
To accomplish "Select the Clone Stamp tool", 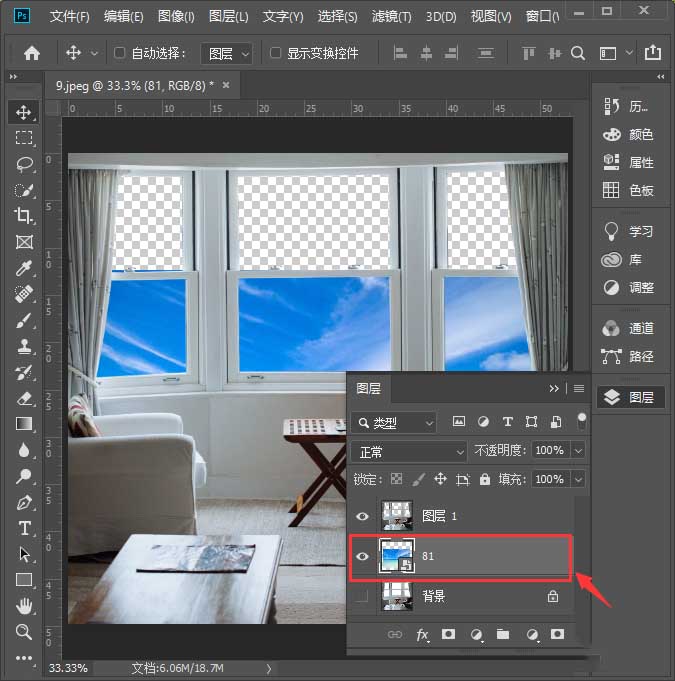I will (x=23, y=346).
